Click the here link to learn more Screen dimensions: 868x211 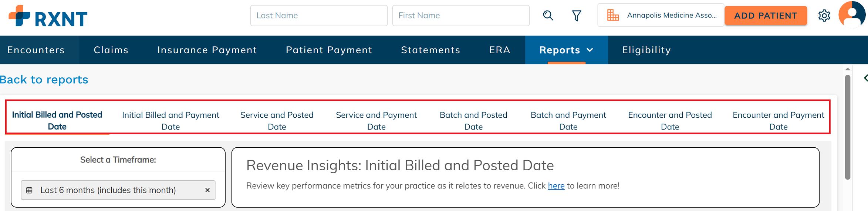click(556, 186)
